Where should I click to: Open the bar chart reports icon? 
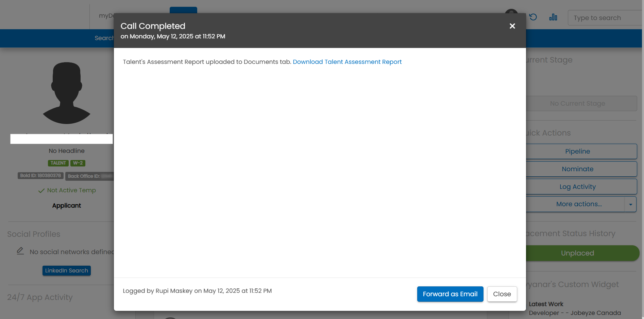[553, 17]
